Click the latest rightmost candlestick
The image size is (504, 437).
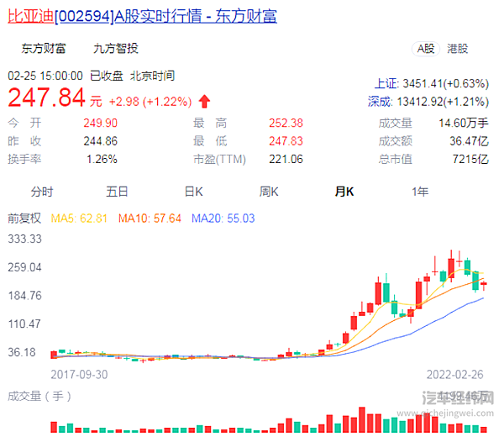pyautogui.click(x=484, y=284)
